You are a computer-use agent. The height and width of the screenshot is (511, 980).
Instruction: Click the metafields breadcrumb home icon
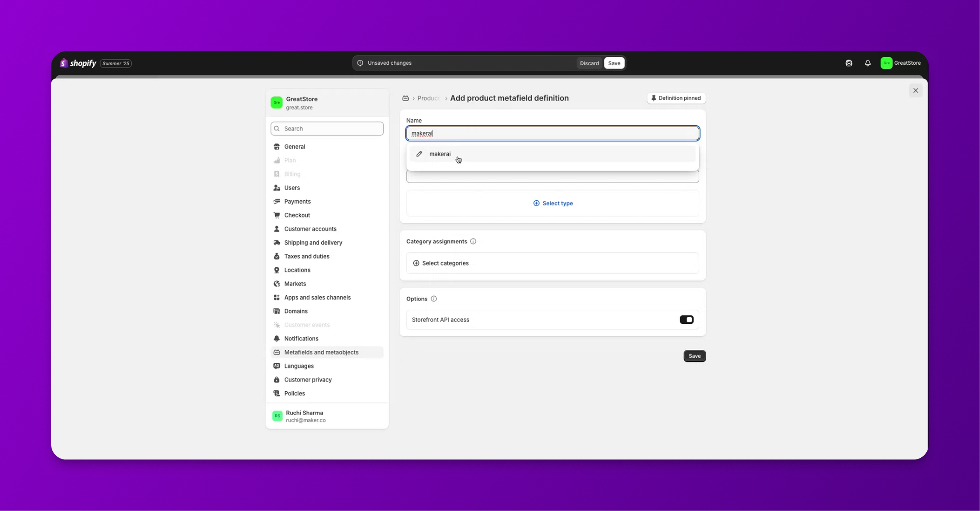point(405,98)
